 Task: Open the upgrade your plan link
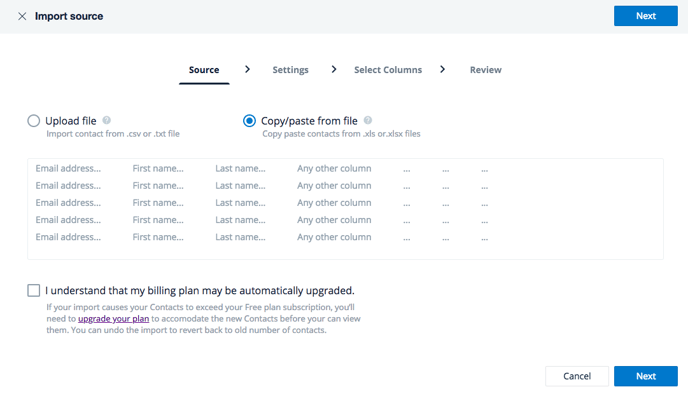(114, 319)
